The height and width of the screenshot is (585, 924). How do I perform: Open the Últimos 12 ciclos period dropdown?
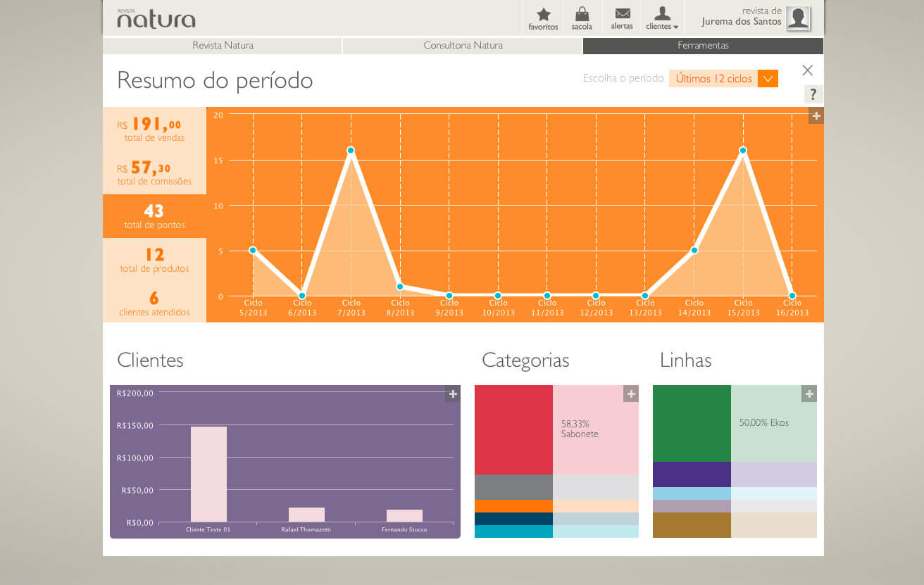coord(723,79)
